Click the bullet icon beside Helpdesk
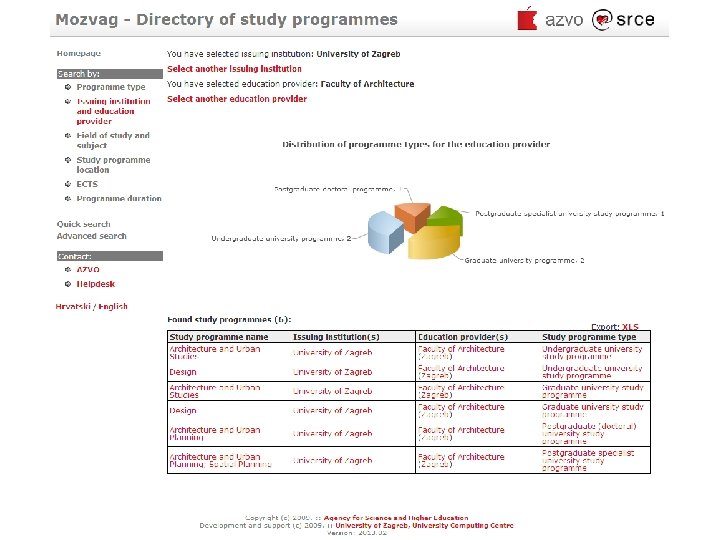 [68, 284]
